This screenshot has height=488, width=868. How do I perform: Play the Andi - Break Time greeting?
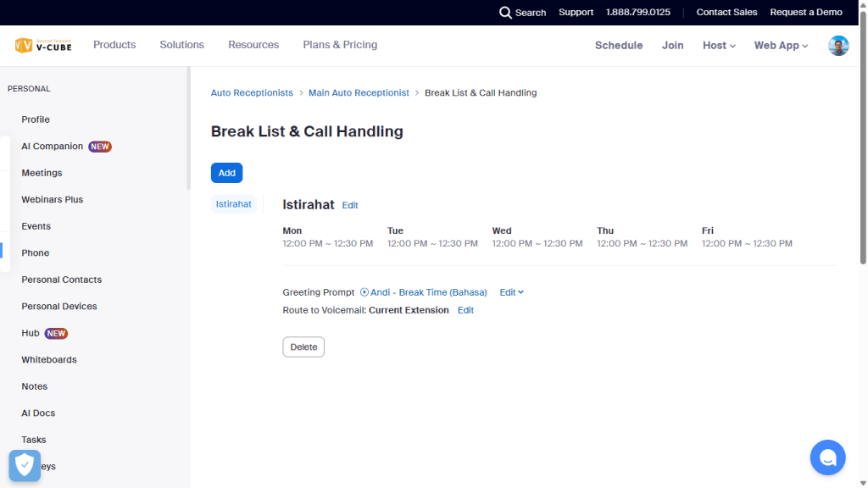[x=364, y=291]
